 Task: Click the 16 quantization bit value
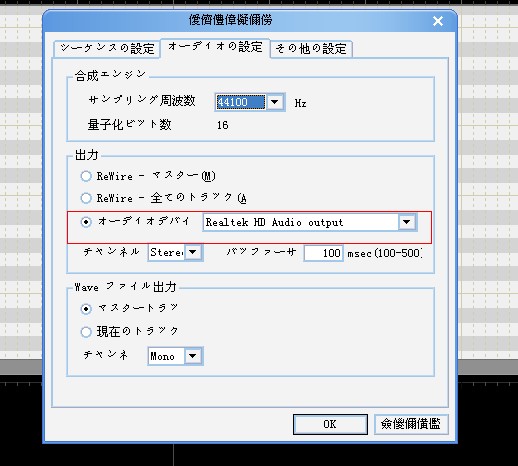point(223,125)
